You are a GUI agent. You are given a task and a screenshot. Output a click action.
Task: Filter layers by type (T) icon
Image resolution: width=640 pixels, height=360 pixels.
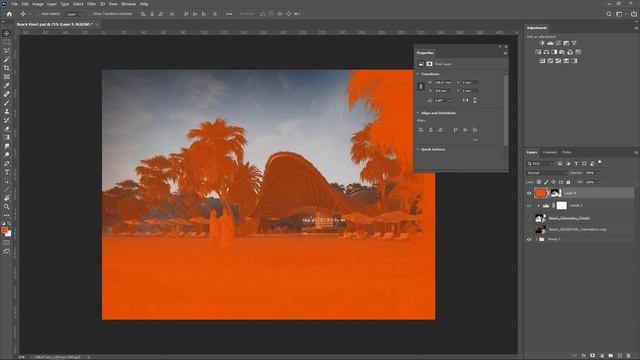[576, 164]
